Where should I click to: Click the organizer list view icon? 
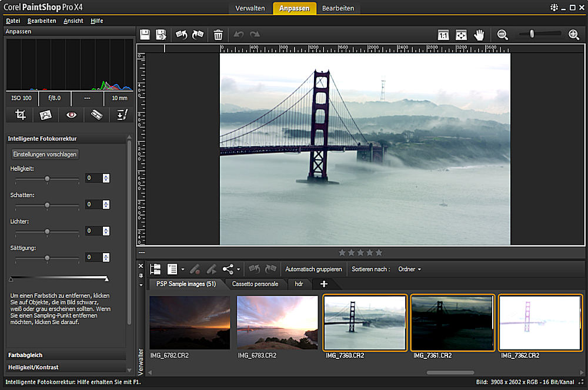click(x=172, y=269)
